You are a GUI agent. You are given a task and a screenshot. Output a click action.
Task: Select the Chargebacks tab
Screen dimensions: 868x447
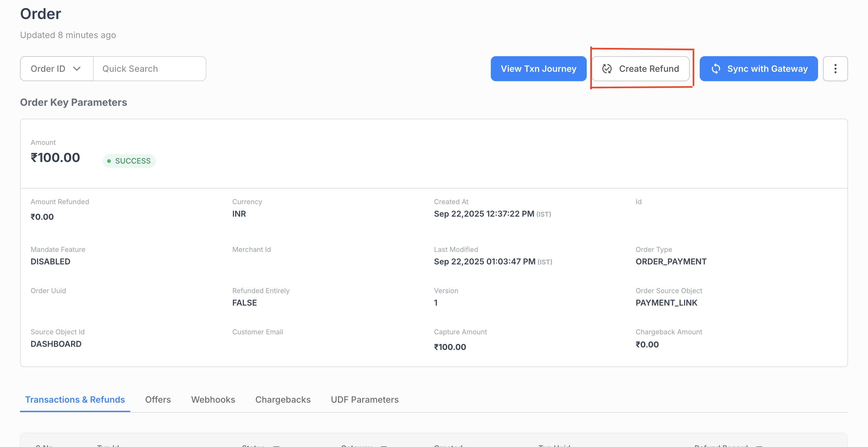coord(283,400)
